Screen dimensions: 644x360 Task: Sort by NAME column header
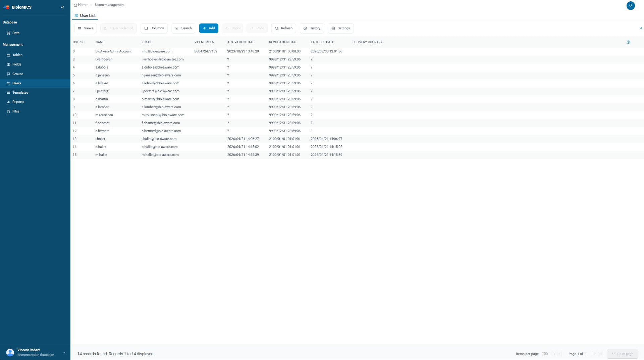pyautogui.click(x=100, y=42)
